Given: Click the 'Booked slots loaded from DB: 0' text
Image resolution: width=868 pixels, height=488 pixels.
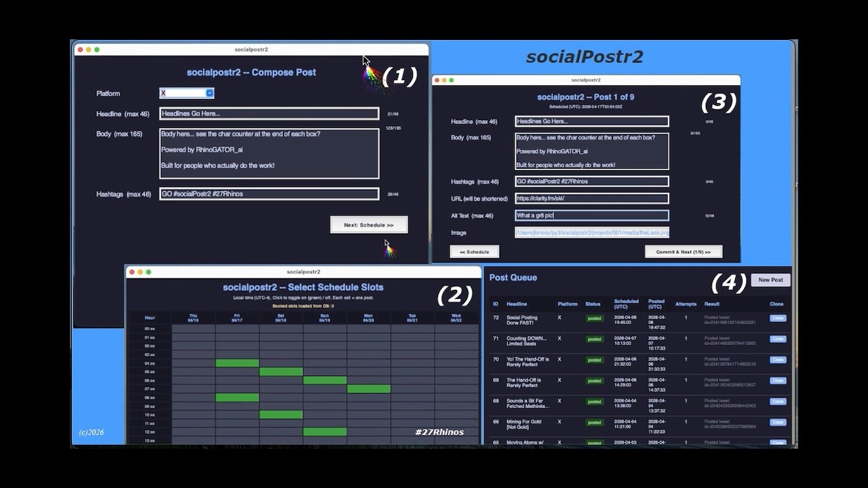Looking at the screenshot, I should click(303, 306).
